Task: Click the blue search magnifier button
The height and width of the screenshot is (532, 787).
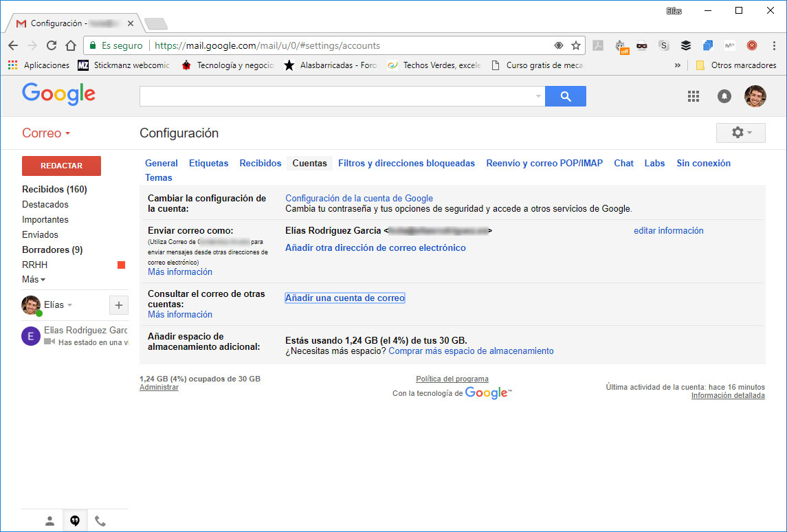Action: click(x=565, y=96)
